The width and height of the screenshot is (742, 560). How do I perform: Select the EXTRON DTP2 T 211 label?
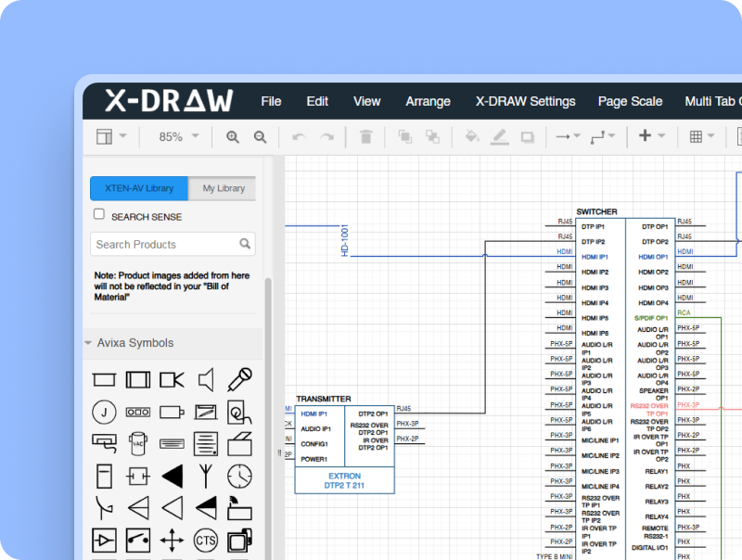[x=344, y=480]
